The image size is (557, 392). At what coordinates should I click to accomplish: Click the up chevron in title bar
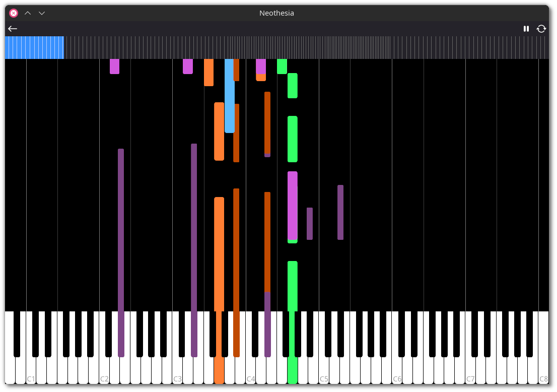[28, 13]
